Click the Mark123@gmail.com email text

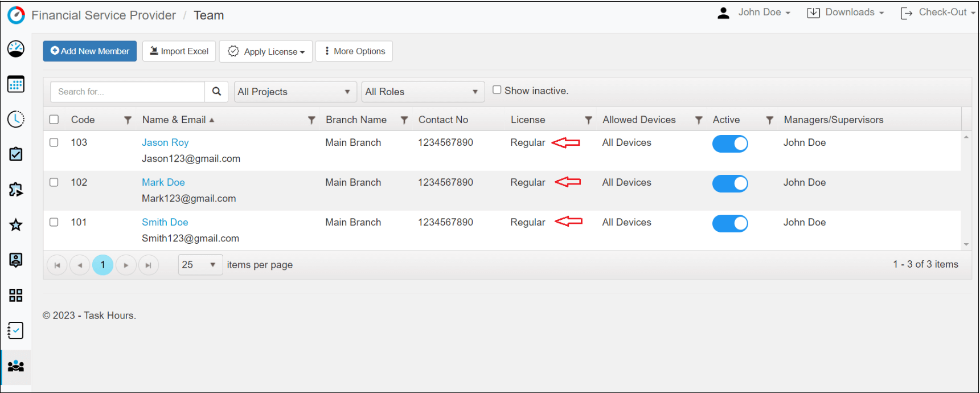click(x=188, y=198)
